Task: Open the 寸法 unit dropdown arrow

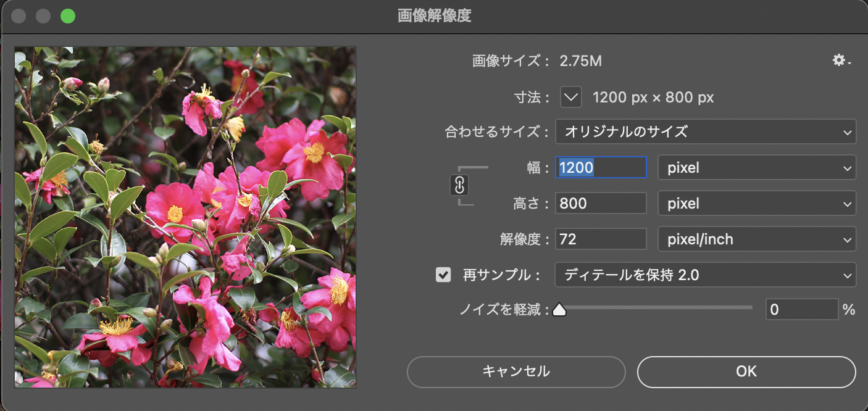Action: [571, 97]
